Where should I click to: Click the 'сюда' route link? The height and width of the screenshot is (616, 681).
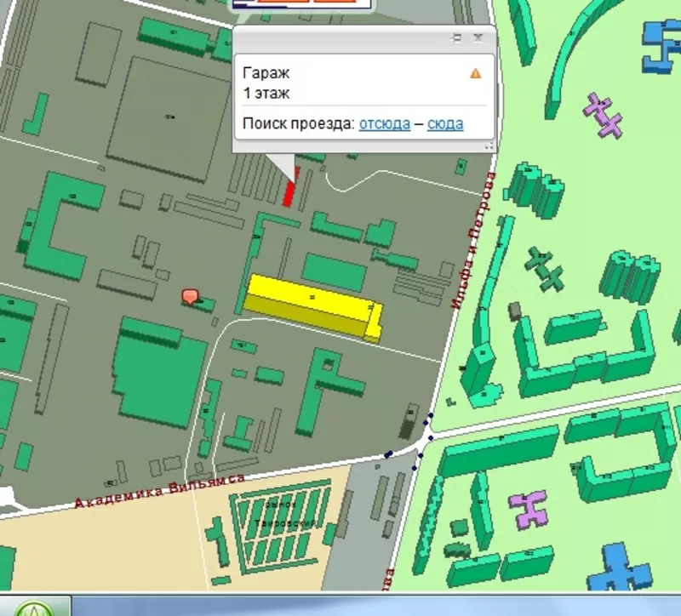coord(444,123)
